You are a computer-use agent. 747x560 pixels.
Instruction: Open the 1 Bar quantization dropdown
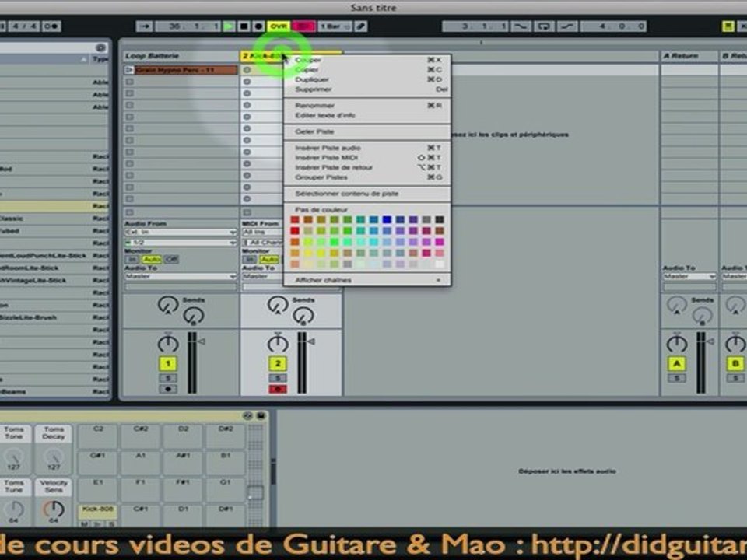pos(335,26)
